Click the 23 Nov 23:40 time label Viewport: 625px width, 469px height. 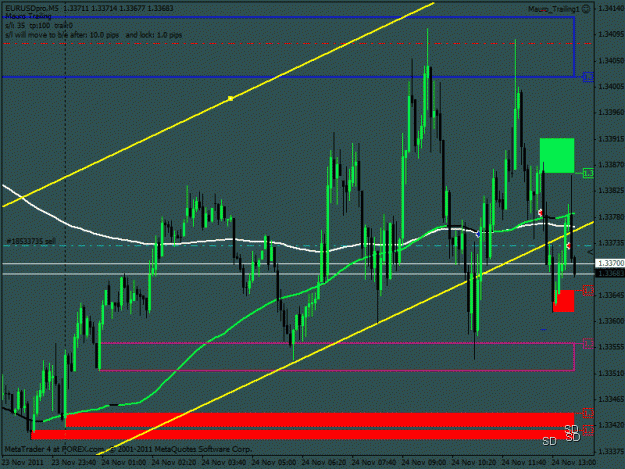[x=74, y=462]
